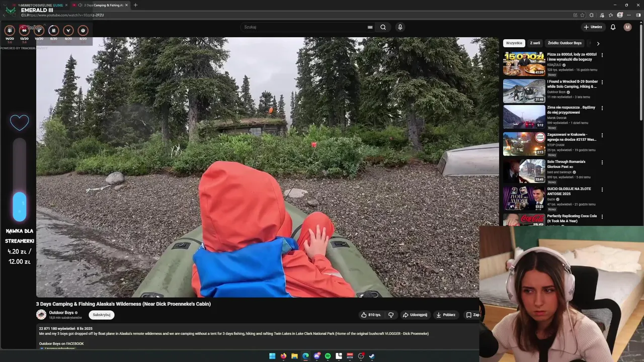Click the video player to pause
The image size is (644, 362).
(x=267, y=167)
